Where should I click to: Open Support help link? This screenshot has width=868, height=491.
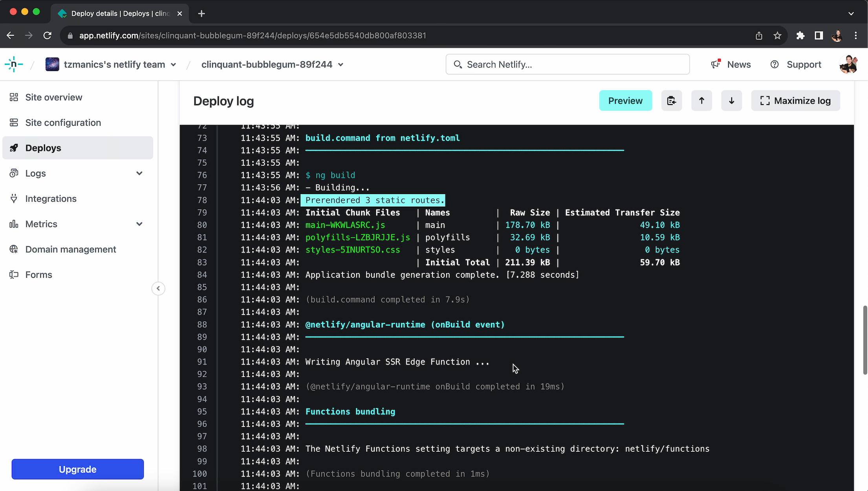pyautogui.click(x=796, y=64)
